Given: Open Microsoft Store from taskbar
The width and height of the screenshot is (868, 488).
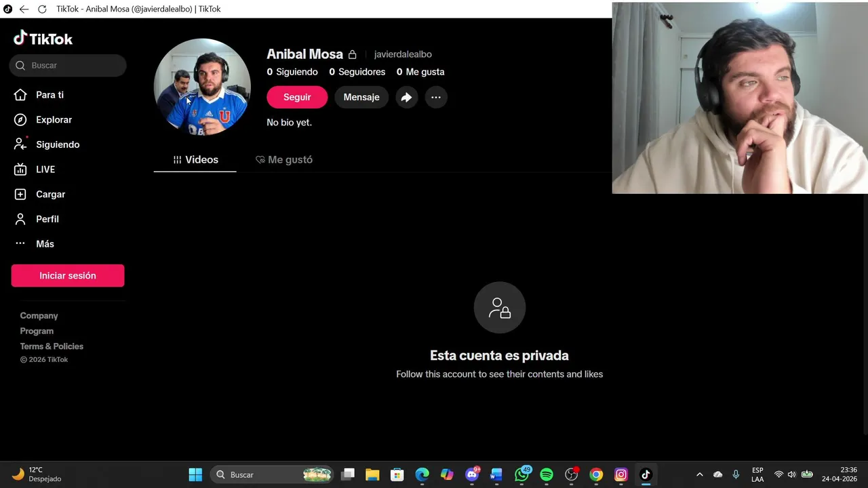Looking at the screenshot, I should (397, 474).
